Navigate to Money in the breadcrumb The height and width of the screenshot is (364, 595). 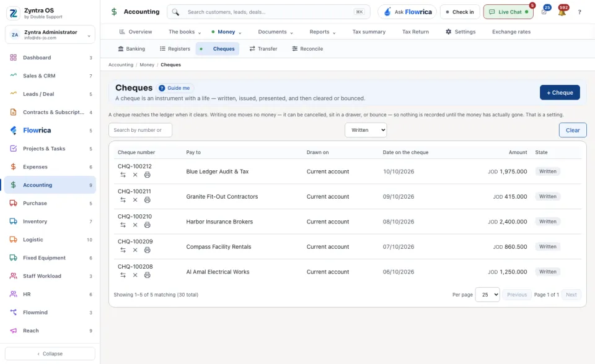coord(147,65)
